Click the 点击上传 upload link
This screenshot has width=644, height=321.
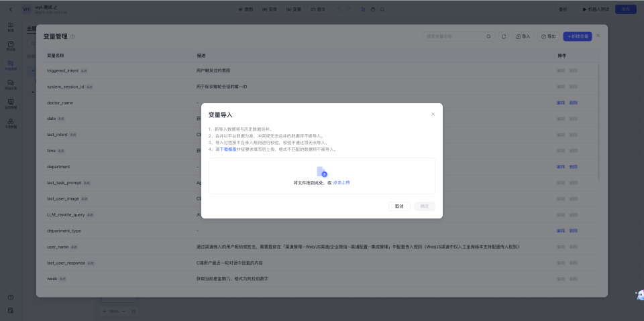[x=341, y=182]
